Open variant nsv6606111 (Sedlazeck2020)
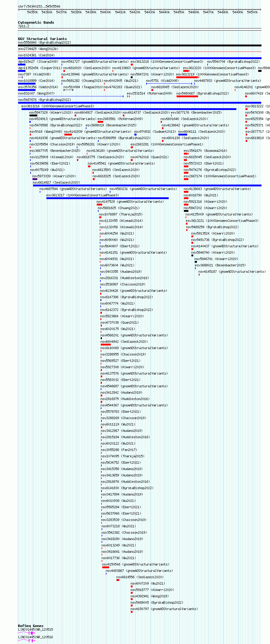Screen dimensions: 270x644 tap(202, 132)
